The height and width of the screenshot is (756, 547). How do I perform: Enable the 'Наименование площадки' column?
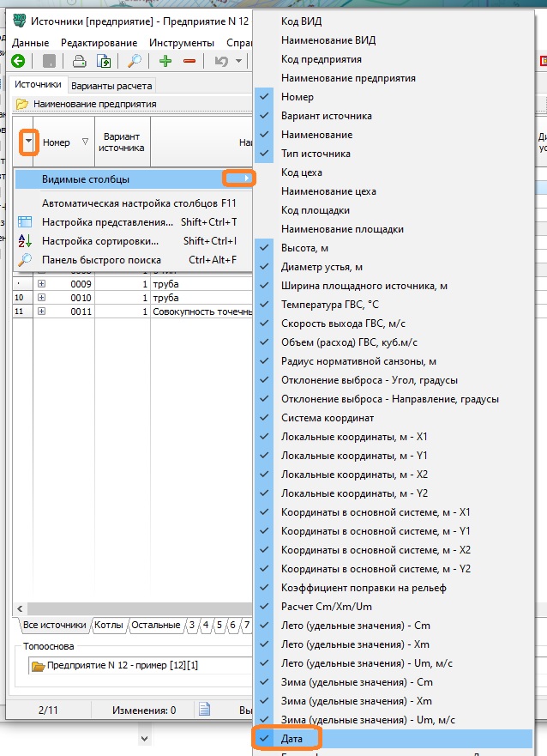(342, 229)
